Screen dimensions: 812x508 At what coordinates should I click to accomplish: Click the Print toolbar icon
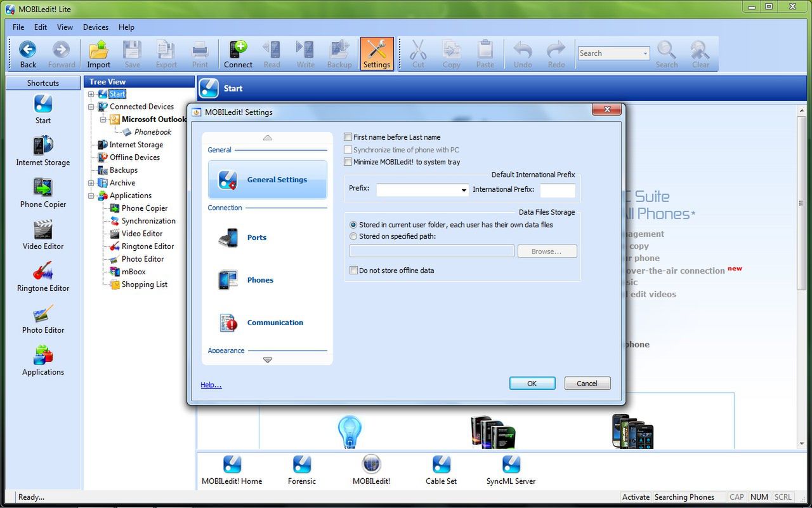coord(200,54)
